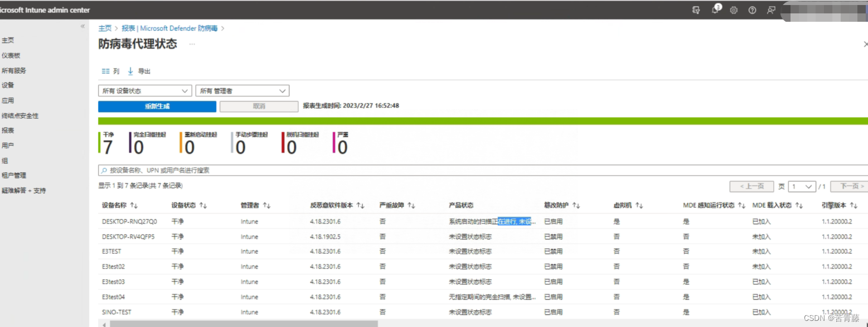
Task: Click the 列 columns button label
Action: 116,71
